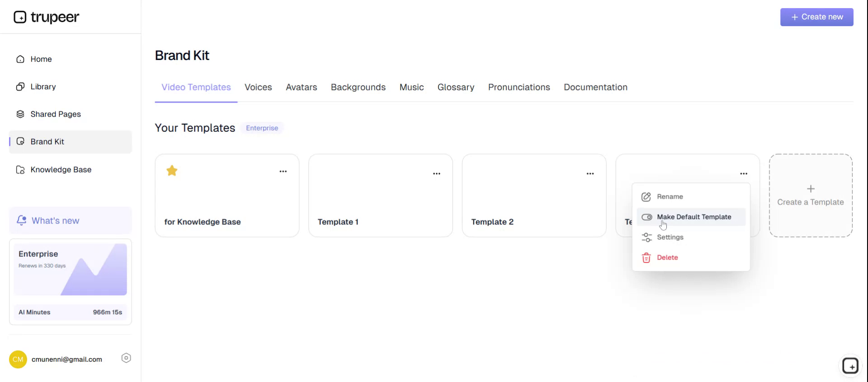Open the three-dot menu on Template 1

(437, 173)
